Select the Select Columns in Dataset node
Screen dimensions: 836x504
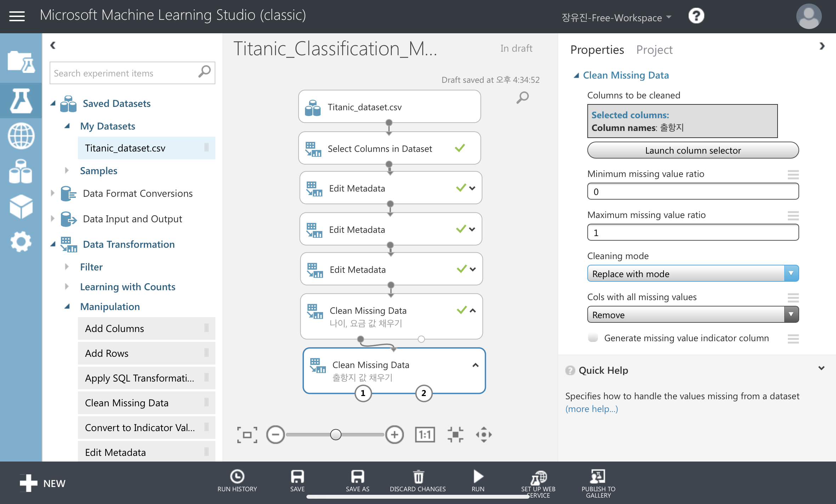click(x=389, y=148)
